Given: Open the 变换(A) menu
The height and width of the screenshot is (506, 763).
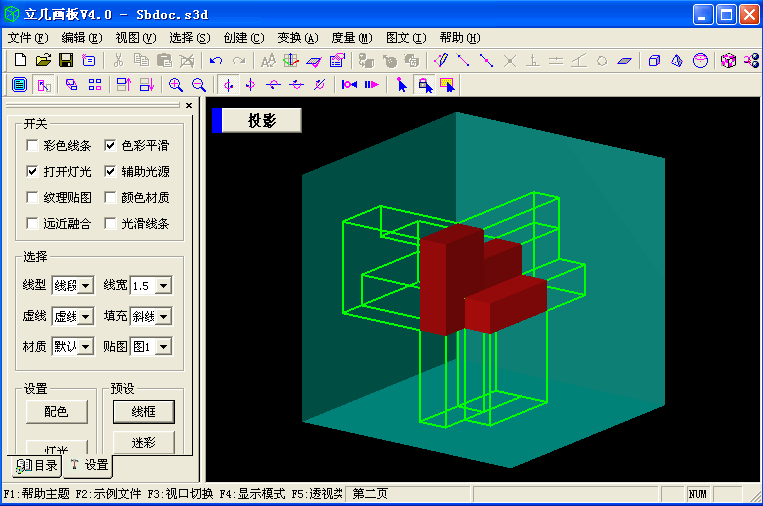Looking at the screenshot, I should pyautogui.click(x=298, y=38).
